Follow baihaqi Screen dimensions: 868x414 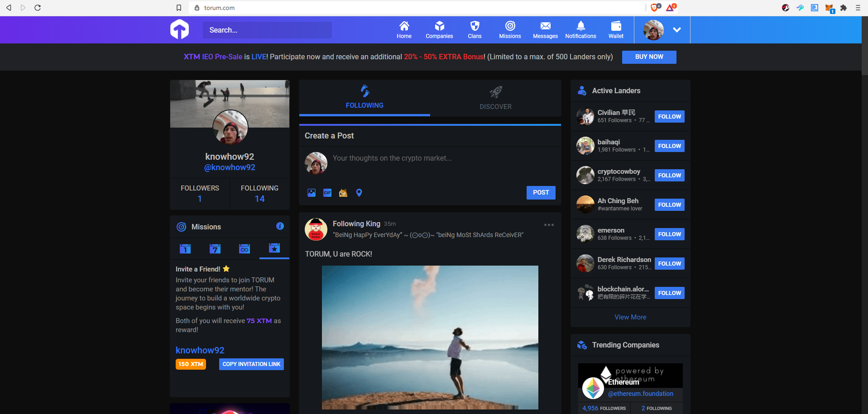click(669, 146)
